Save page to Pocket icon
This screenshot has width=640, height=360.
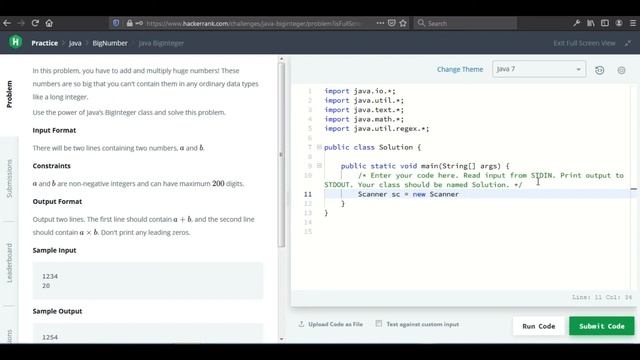pyautogui.click(x=392, y=23)
